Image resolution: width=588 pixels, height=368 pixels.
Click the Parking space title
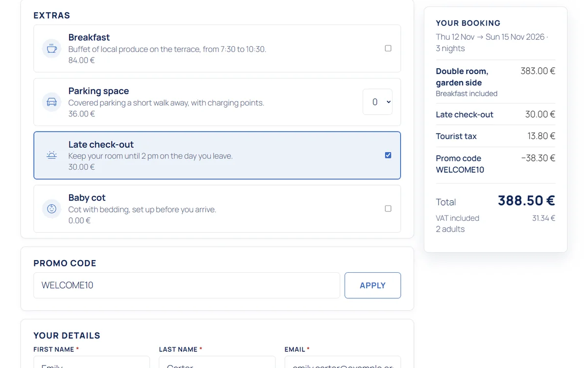(98, 91)
